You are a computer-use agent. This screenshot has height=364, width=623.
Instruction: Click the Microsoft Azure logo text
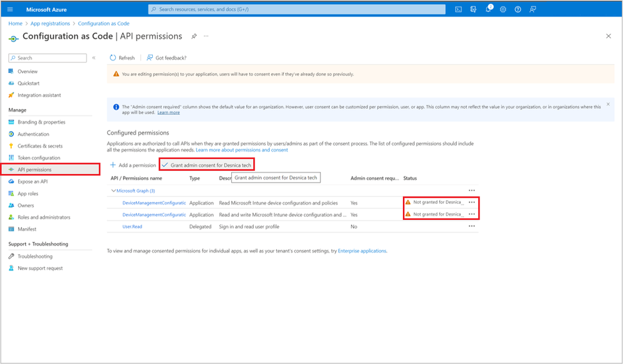47,9
